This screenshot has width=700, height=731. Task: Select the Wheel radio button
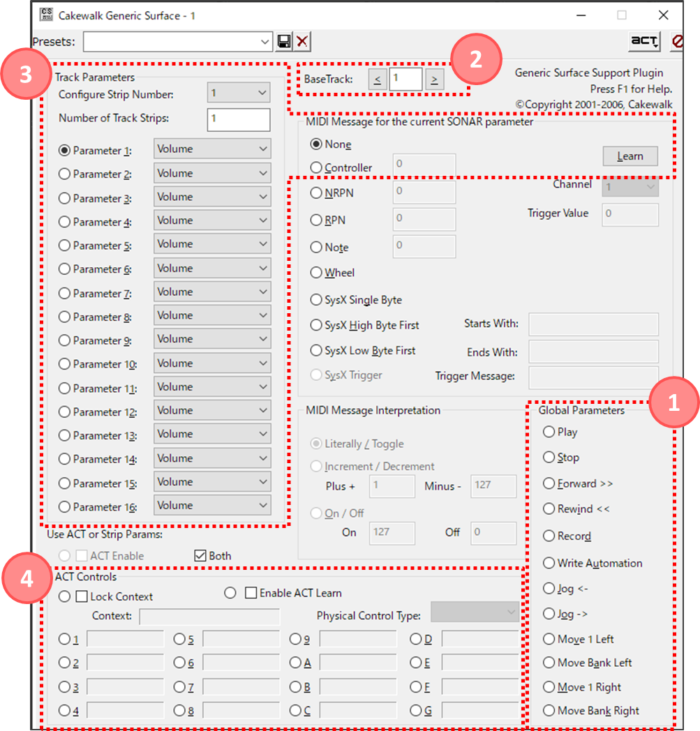(316, 273)
